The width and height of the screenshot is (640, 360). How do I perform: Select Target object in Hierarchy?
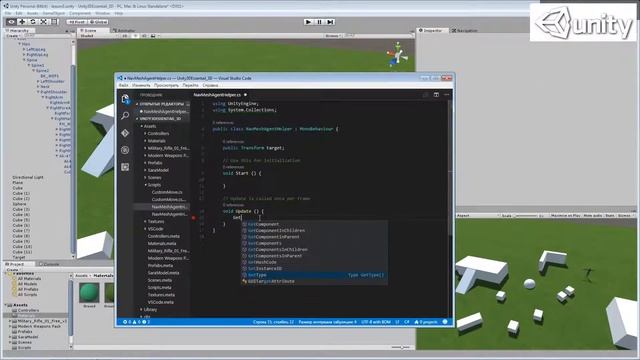click(19, 258)
